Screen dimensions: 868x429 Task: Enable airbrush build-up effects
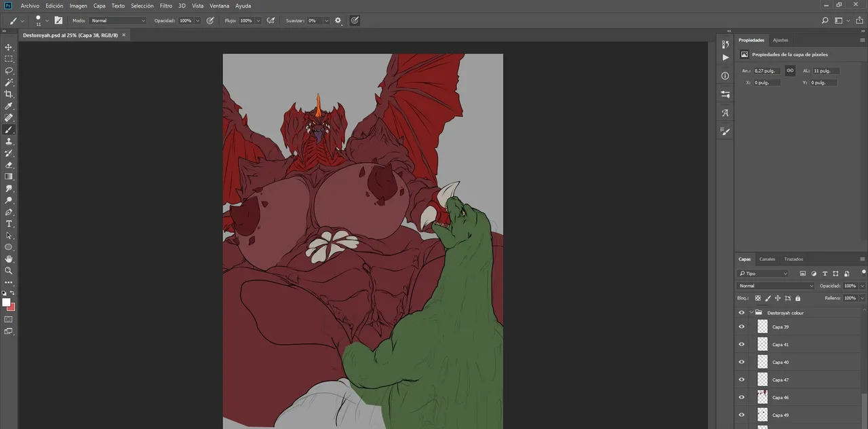(271, 21)
